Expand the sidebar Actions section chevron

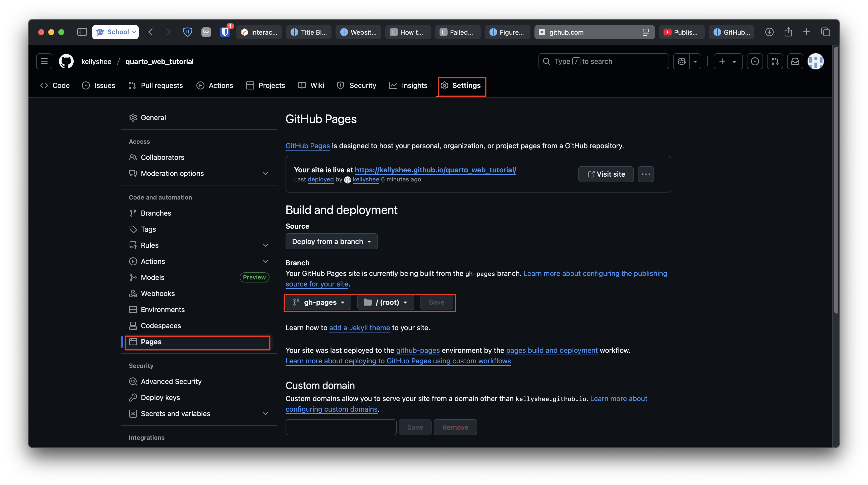pyautogui.click(x=265, y=261)
